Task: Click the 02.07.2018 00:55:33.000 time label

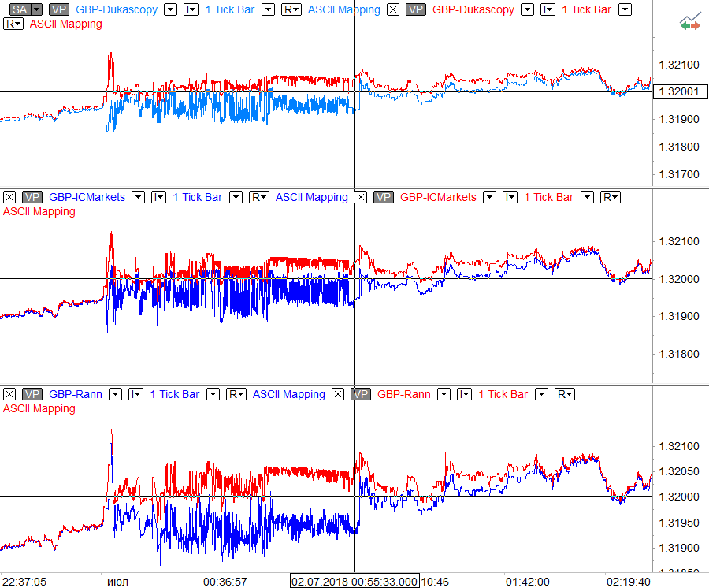Action: [354, 581]
